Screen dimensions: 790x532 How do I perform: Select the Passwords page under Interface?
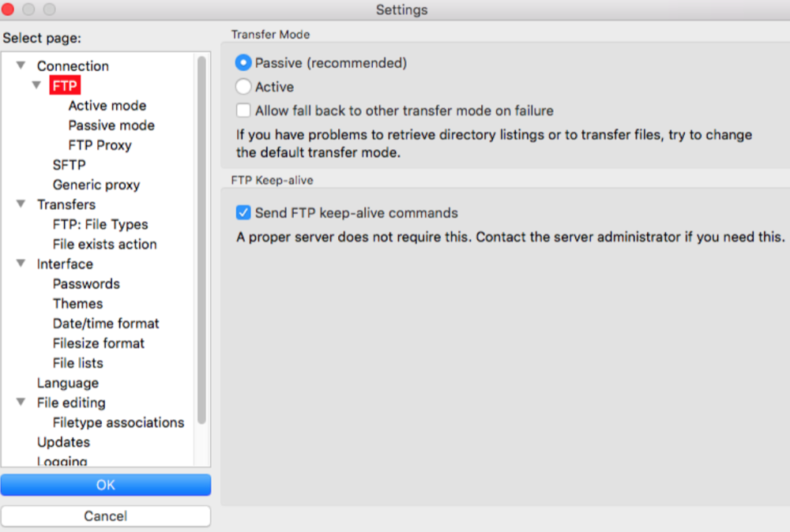click(x=86, y=284)
